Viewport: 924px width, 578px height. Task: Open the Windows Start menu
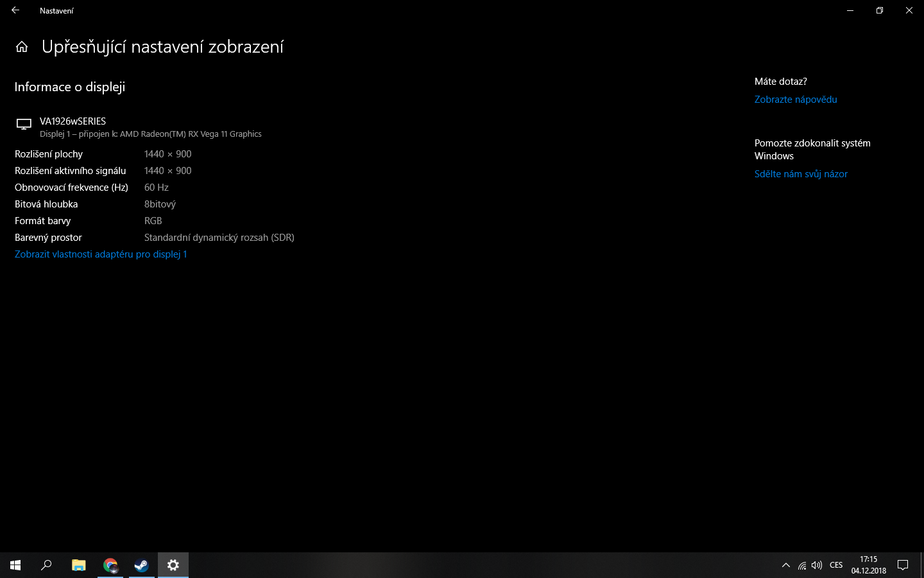point(15,565)
